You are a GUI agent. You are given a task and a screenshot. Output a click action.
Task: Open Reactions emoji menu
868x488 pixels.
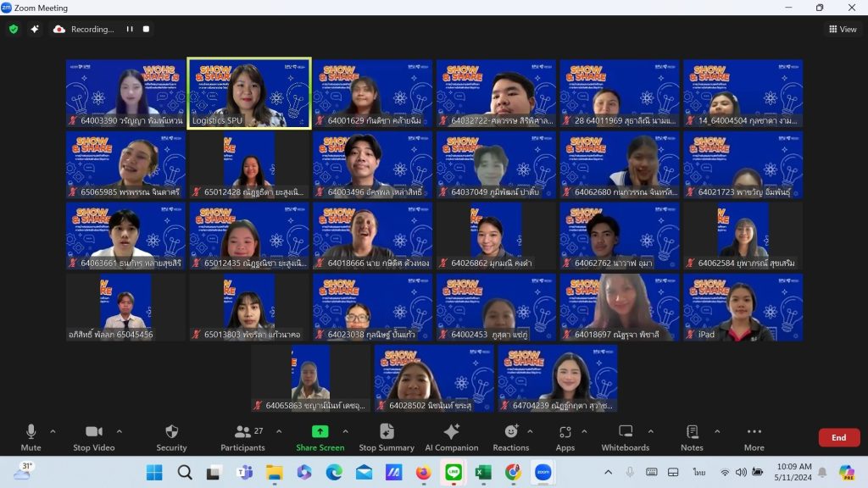[511, 438]
